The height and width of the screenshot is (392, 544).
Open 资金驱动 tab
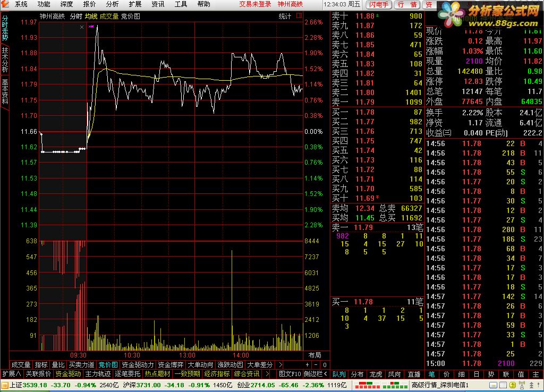pos(68,374)
